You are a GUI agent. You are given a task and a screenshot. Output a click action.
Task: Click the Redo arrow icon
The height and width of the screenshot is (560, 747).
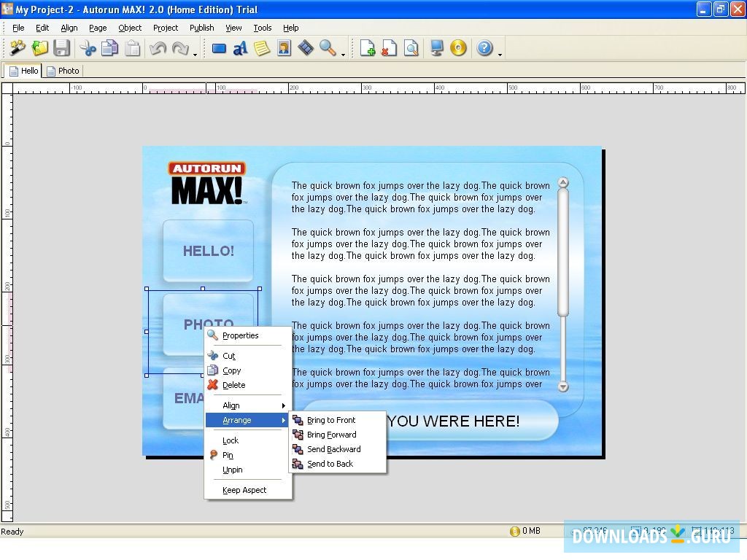(x=180, y=48)
